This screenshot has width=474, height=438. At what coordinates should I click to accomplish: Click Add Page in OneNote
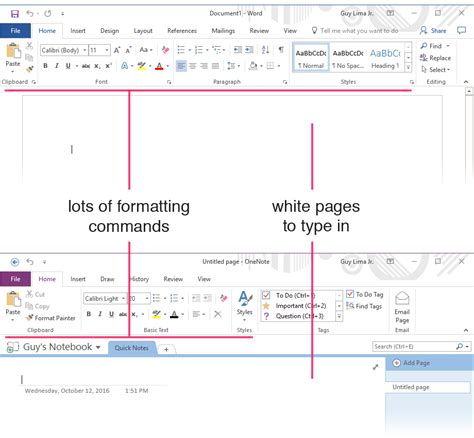click(411, 363)
